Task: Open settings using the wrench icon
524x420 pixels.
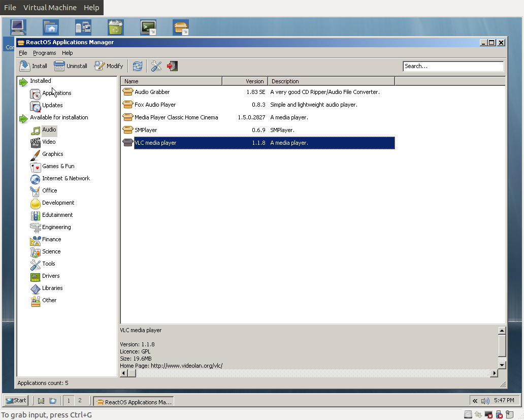Action: tap(155, 66)
